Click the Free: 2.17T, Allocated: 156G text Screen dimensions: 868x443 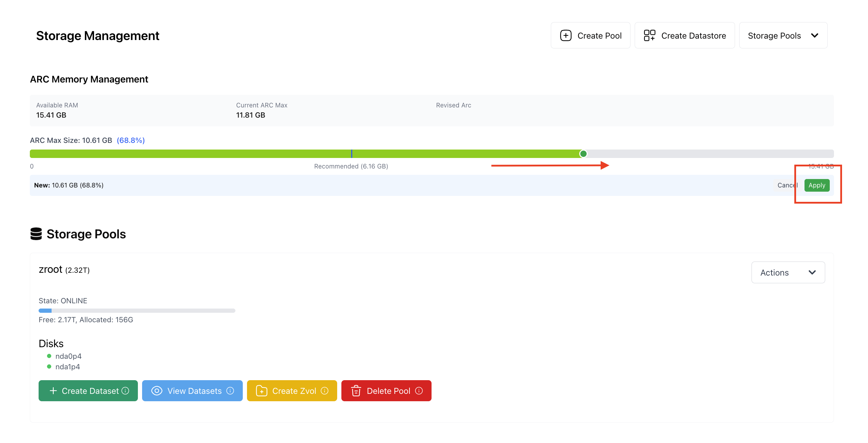(86, 320)
